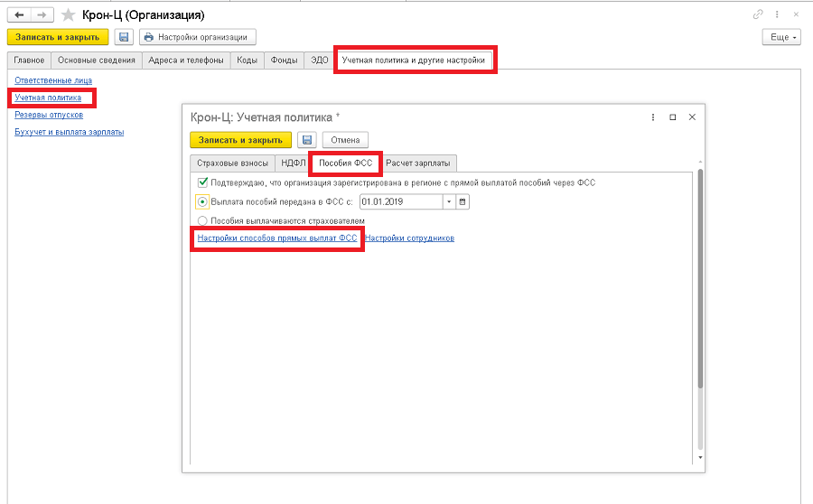Select 'Выплата пособий передана в ФСС' radio button
The height and width of the screenshot is (504, 813).
point(202,201)
